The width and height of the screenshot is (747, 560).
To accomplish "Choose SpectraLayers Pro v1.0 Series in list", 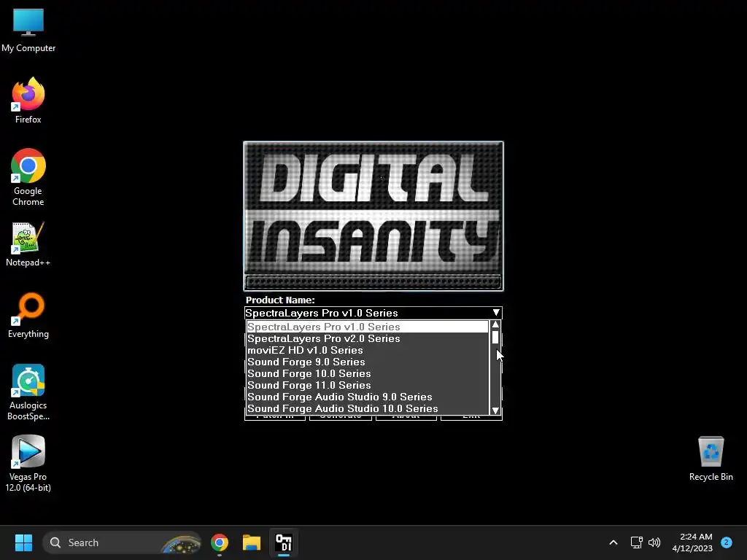I will (368, 327).
